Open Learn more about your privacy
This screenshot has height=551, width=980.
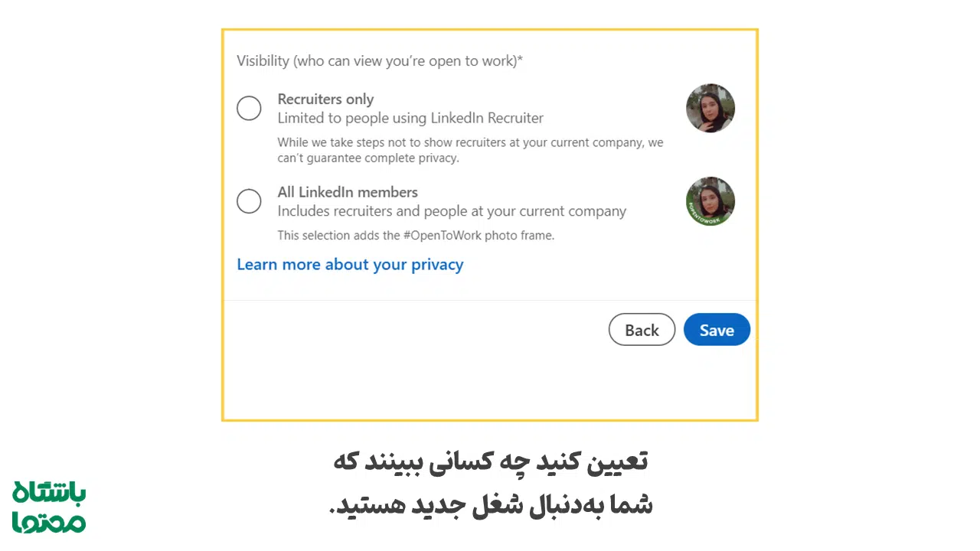pyautogui.click(x=350, y=264)
